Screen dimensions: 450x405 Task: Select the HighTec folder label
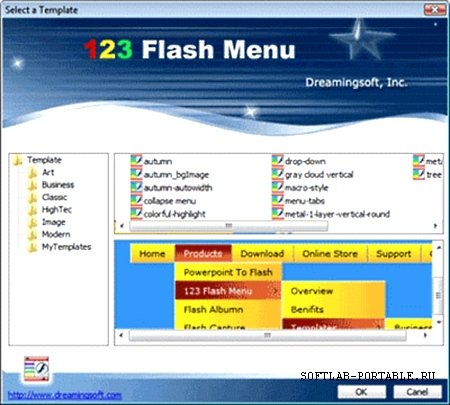pyautogui.click(x=57, y=210)
